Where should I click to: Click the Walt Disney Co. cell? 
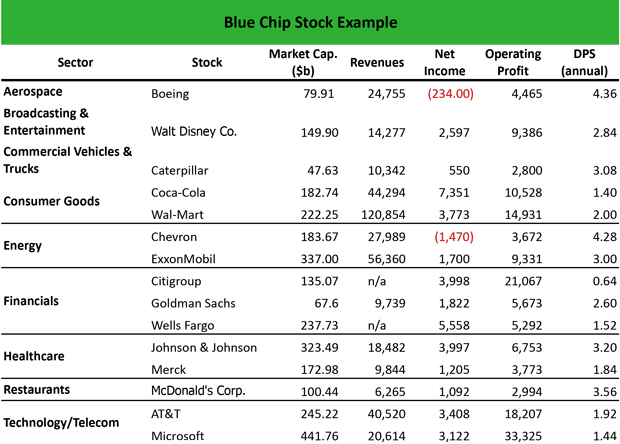[x=193, y=131]
